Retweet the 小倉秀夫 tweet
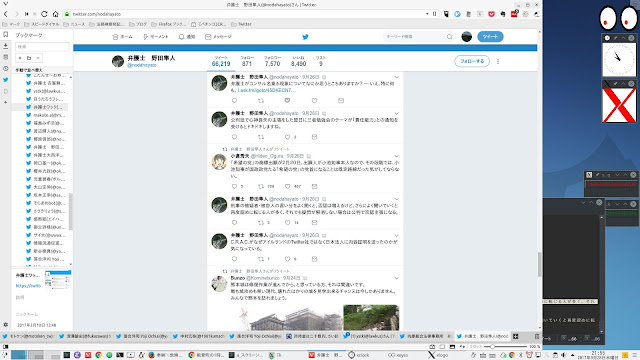Screen dimensions: 640x360 tap(261, 187)
